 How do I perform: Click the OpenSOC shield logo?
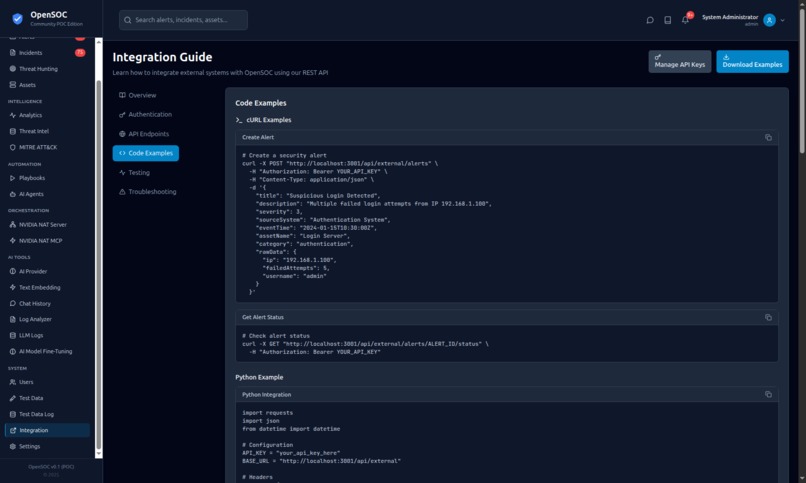pyautogui.click(x=17, y=19)
